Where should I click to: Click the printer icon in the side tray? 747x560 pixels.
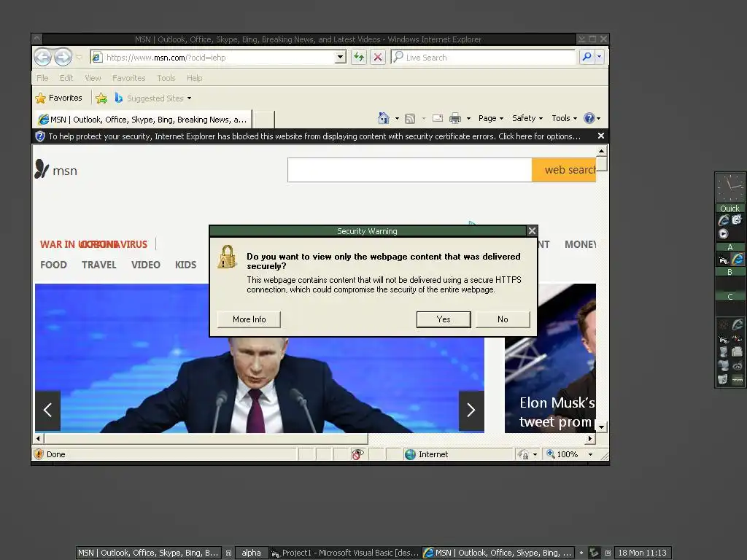coord(737,352)
